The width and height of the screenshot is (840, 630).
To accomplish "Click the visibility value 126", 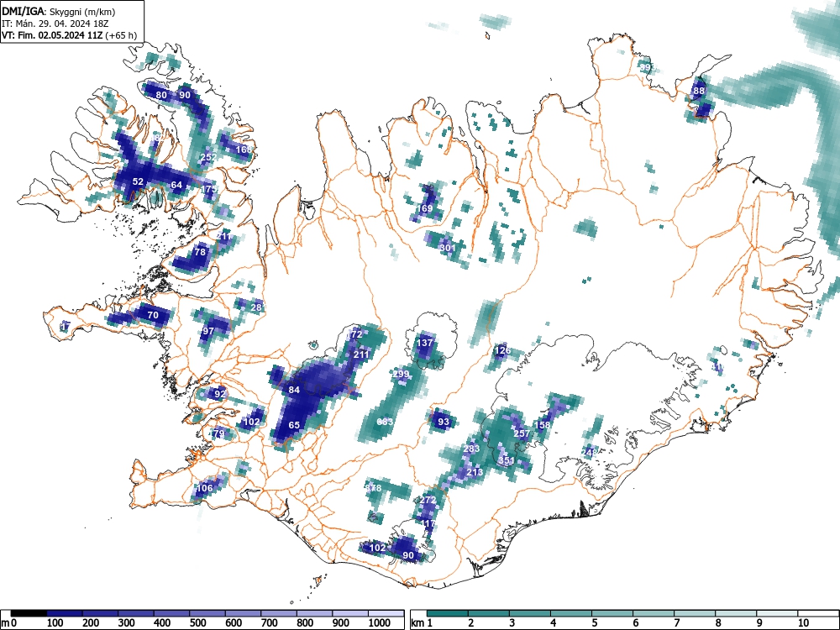I will click(502, 351).
